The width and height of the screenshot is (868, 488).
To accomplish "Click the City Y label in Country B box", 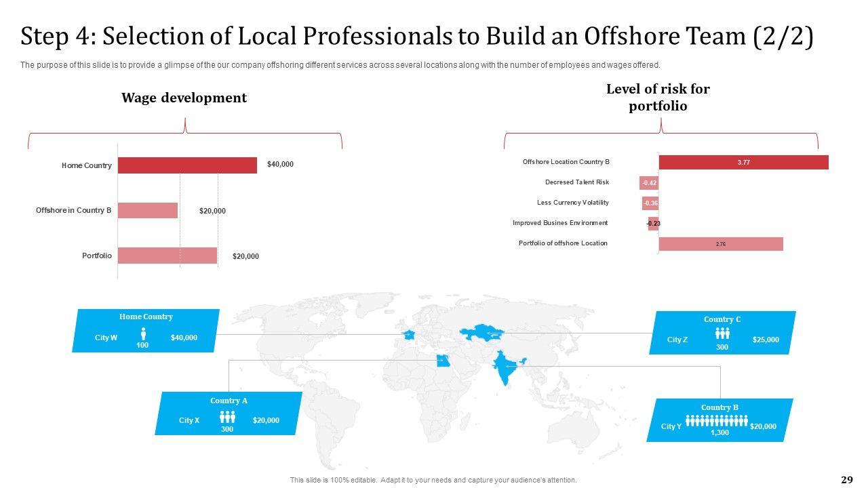I will point(671,426).
